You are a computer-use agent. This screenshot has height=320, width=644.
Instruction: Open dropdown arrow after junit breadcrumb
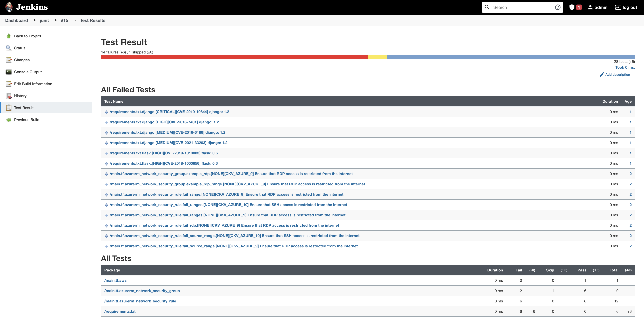click(x=56, y=20)
